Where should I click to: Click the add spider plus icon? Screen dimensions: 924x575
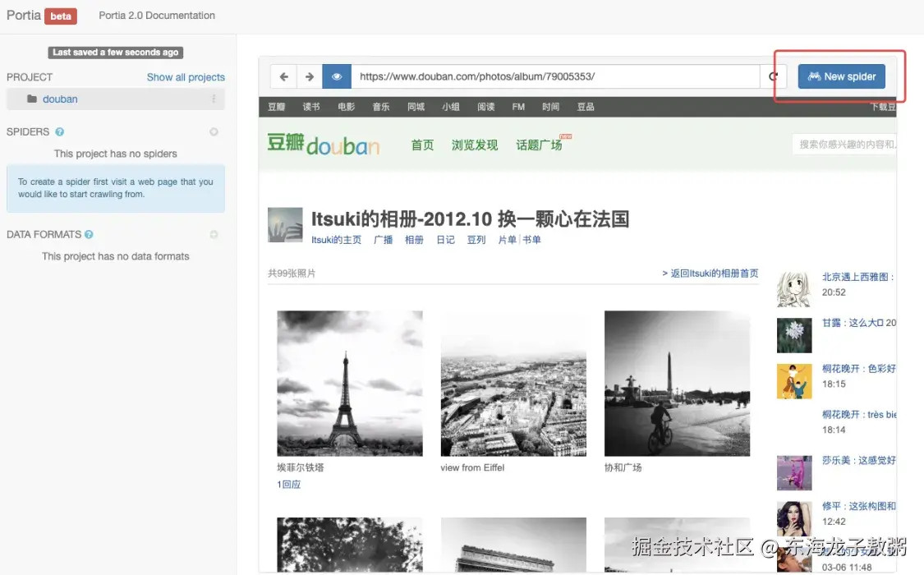(x=214, y=132)
